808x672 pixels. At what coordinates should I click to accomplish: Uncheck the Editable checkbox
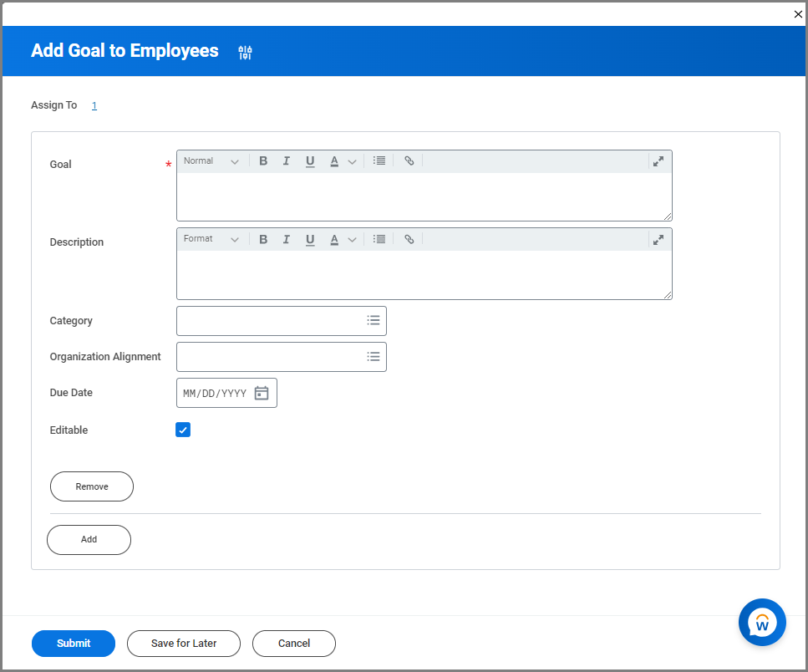[x=183, y=430]
